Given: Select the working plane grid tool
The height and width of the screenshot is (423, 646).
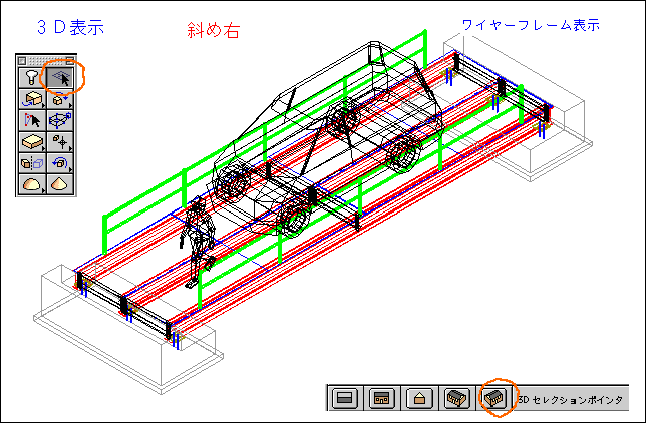Looking at the screenshot, I should coord(60,120).
